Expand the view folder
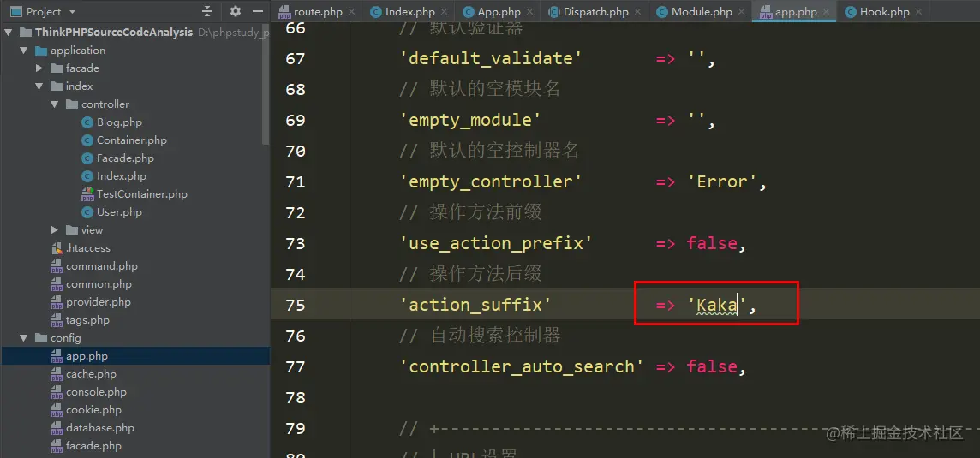The image size is (980, 458). [x=54, y=230]
